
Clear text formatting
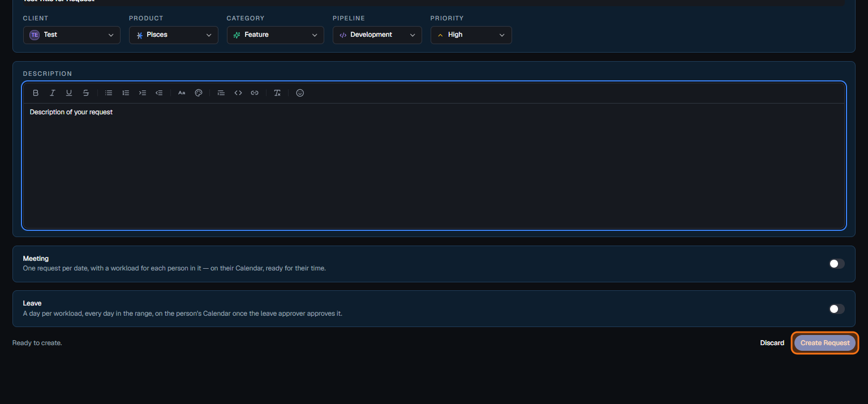(x=277, y=93)
